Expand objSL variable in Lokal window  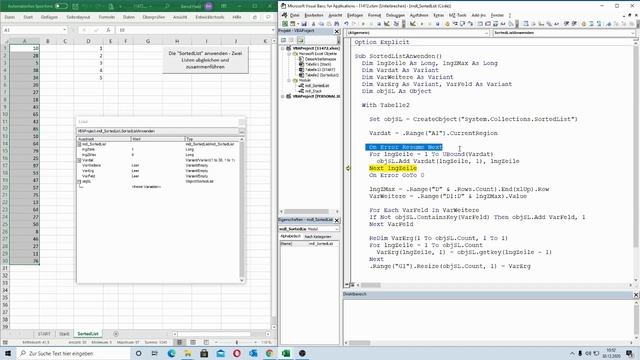point(79,181)
